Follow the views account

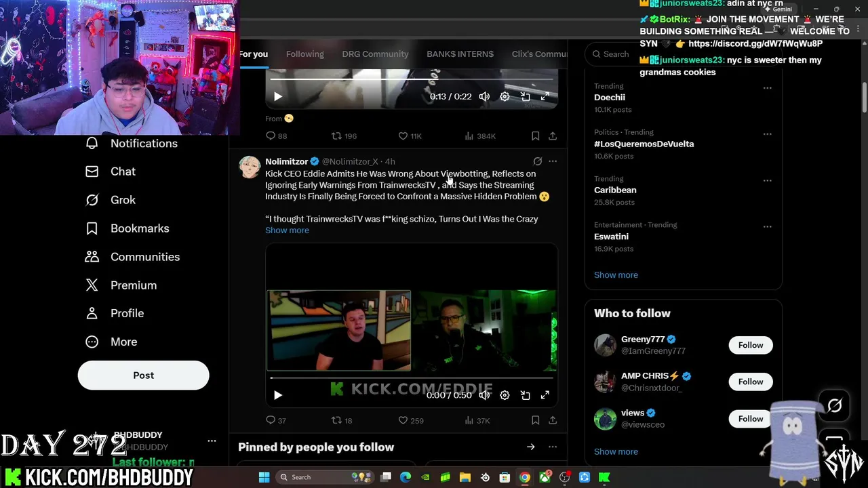[750, 418]
